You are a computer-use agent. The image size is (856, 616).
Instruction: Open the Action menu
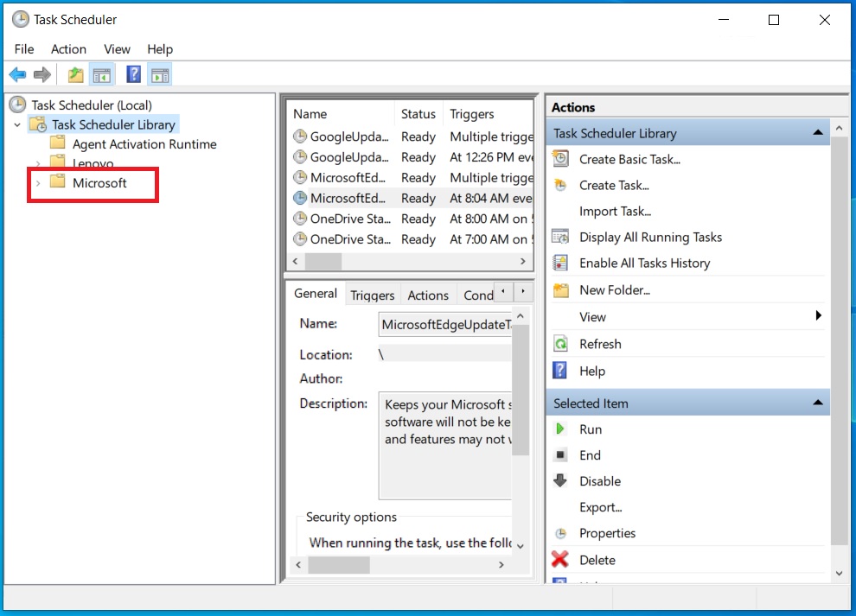pos(68,49)
